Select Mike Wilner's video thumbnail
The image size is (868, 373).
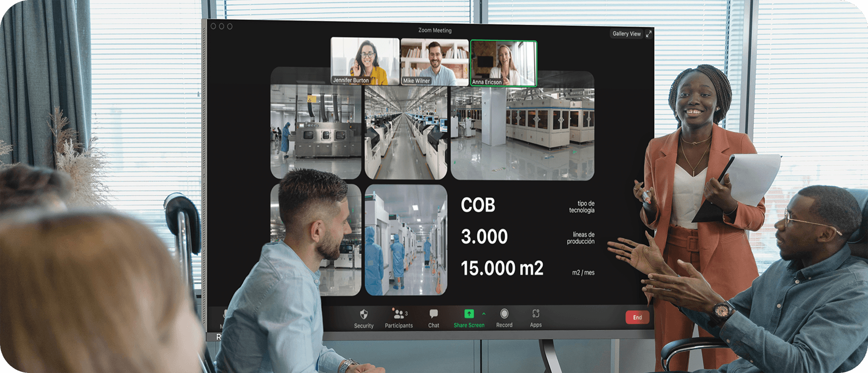coord(435,62)
